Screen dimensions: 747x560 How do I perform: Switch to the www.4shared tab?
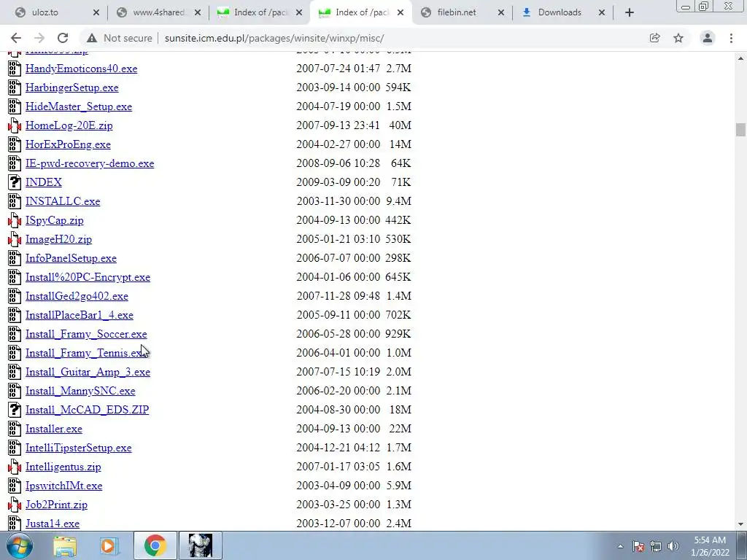click(158, 12)
